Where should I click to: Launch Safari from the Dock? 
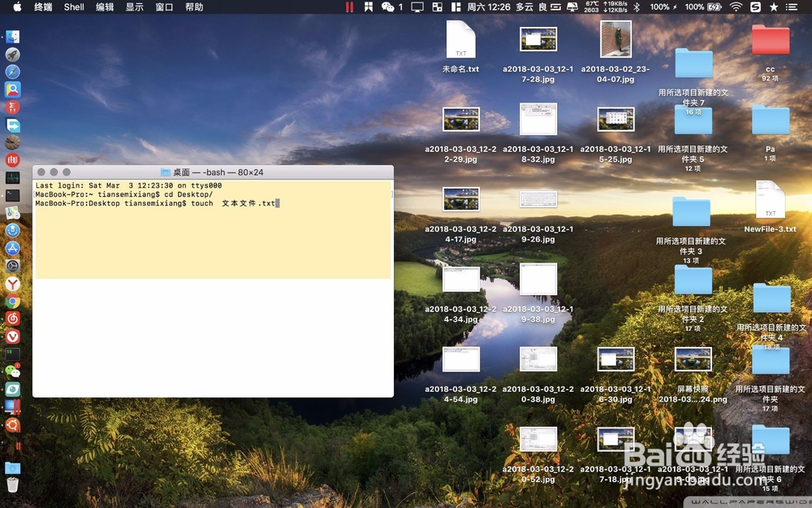(12, 72)
